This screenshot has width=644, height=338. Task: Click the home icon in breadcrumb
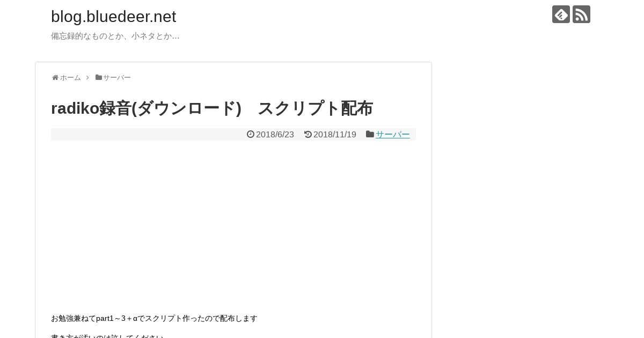(x=55, y=78)
